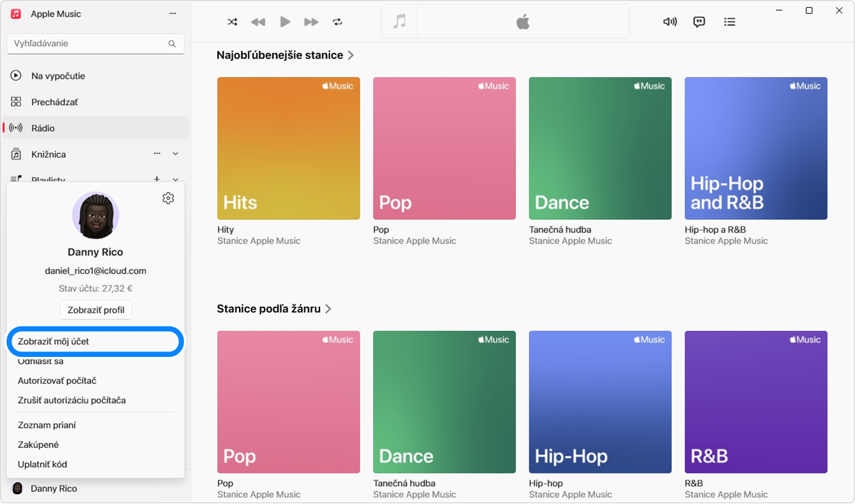Screen dimensions: 855x504
Task: Open the volume control
Action: pos(670,22)
